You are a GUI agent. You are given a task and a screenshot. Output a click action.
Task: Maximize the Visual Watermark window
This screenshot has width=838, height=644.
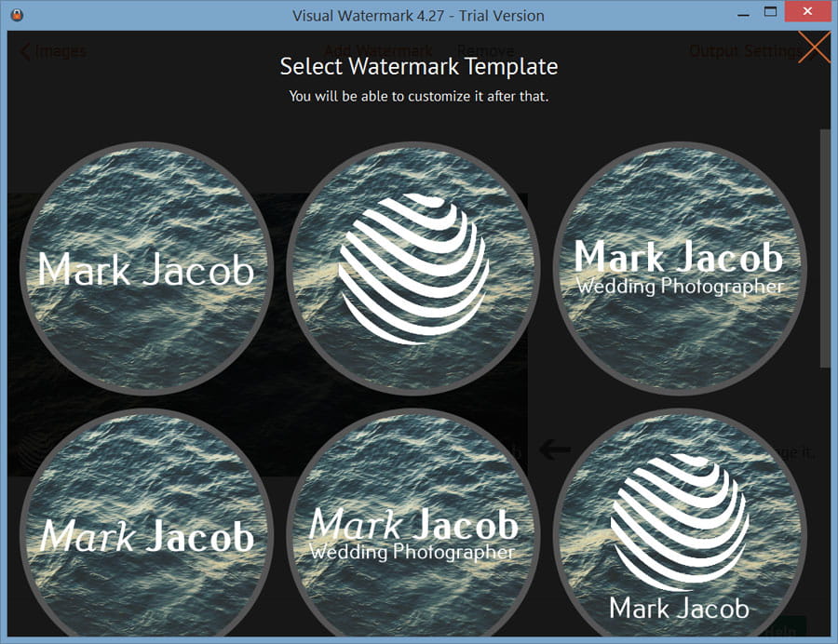[x=770, y=12]
